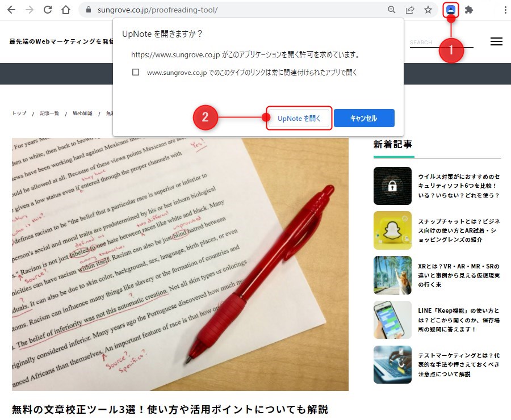Click the proofreading article hero image

[x=180, y=264]
